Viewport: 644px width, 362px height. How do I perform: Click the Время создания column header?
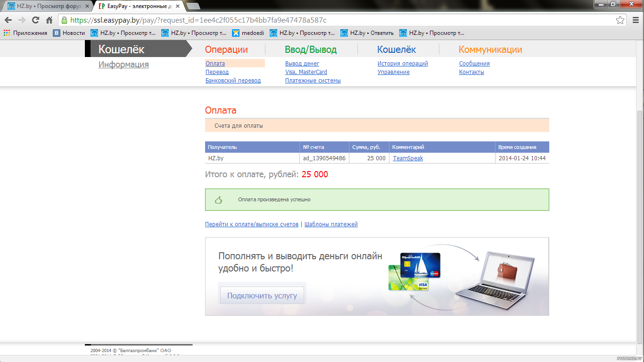click(x=522, y=147)
